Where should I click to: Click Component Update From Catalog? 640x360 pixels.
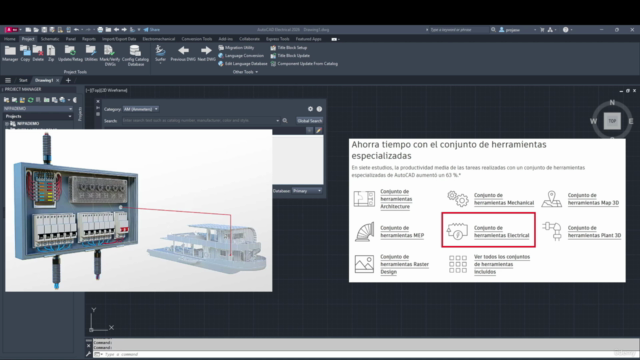tap(304, 64)
